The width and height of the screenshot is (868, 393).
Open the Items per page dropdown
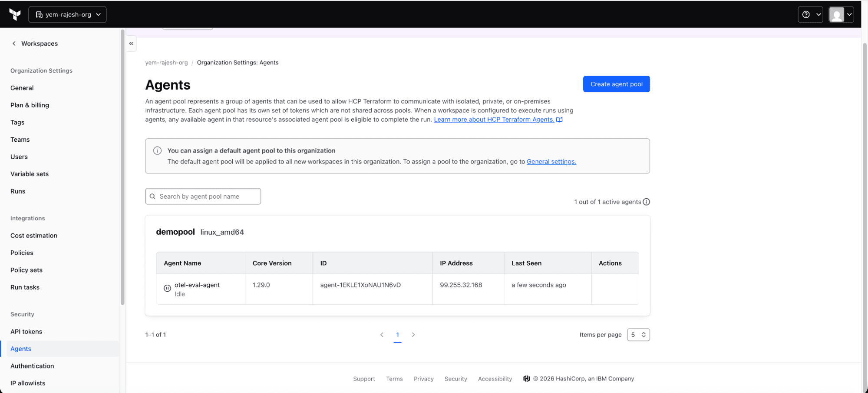coord(638,335)
